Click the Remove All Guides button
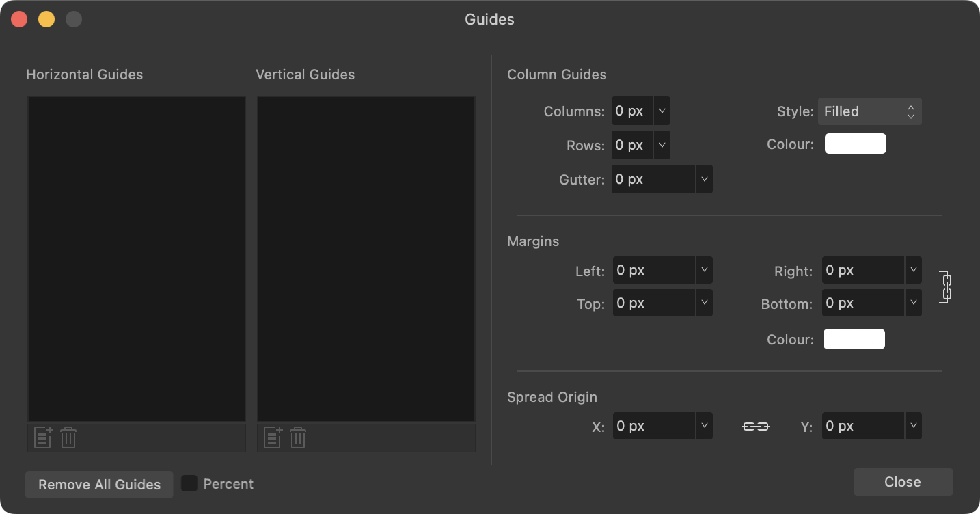This screenshot has width=980, height=514. 98,484
